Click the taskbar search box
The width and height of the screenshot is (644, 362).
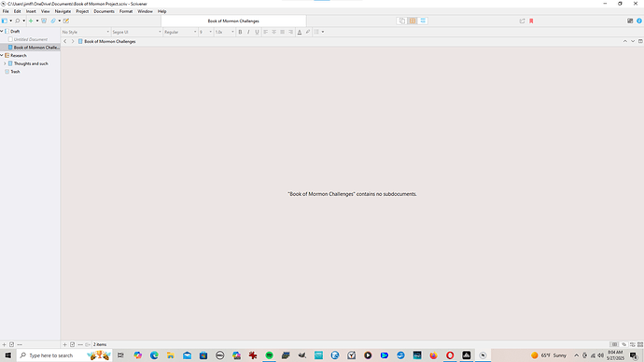point(64,355)
